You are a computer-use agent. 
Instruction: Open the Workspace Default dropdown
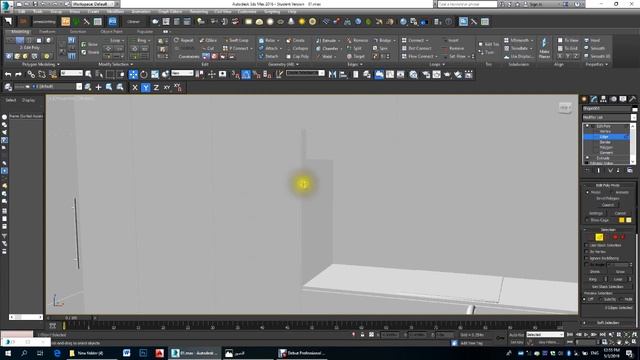tap(93, 4)
